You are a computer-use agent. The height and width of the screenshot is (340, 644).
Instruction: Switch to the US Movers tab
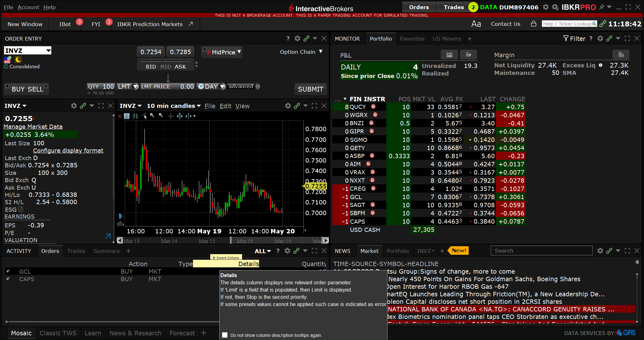coord(447,39)
